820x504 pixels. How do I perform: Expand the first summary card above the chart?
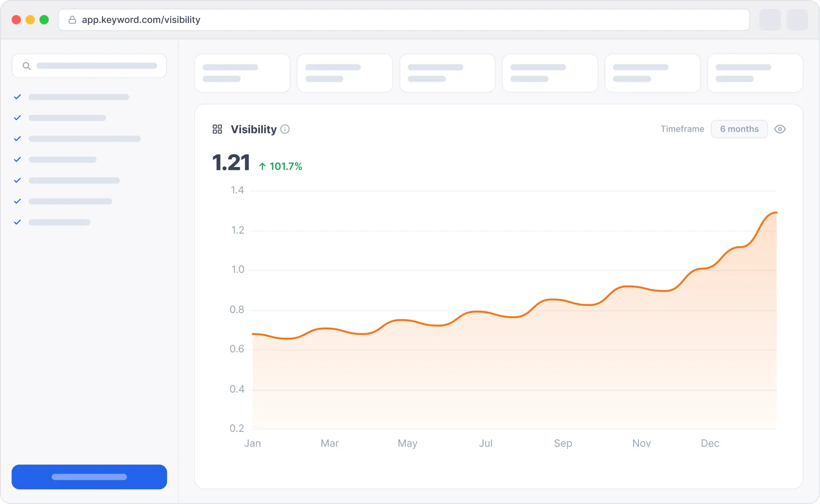[x=242, y=73]
